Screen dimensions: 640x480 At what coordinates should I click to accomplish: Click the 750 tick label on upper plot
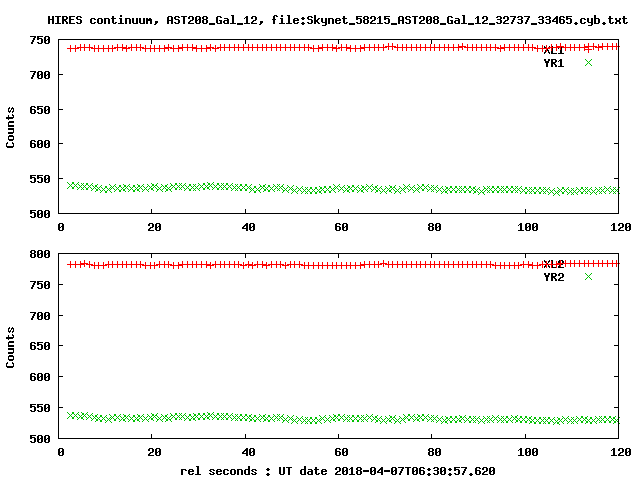click(x=40, y=40)
